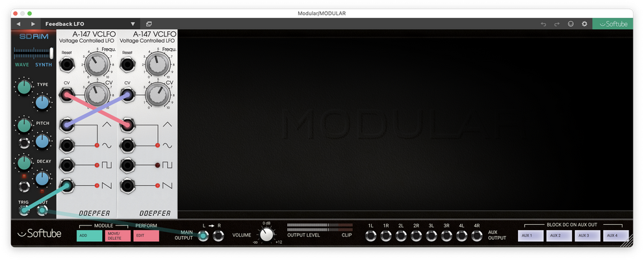Click the second VCLFO Frequ. knob
This screenshot has height=260, width=644.
coord(158,64)
